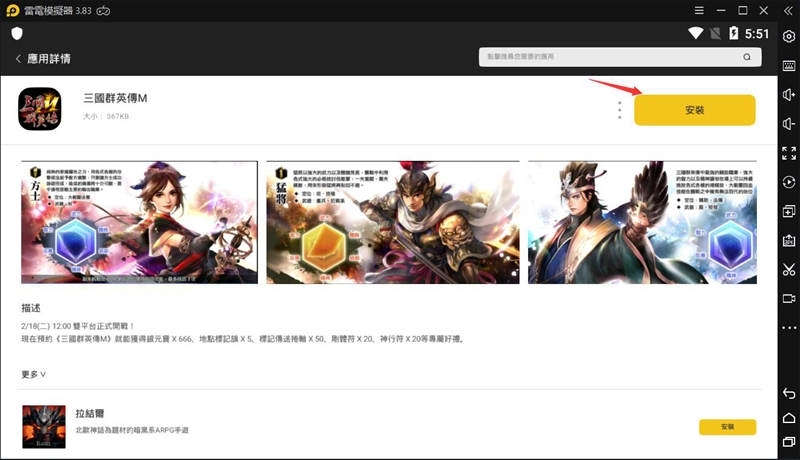The height and width of the screenshot is (460, 800).
Task: Open emulator settings gear in sidebar
Action: (789, 36)
